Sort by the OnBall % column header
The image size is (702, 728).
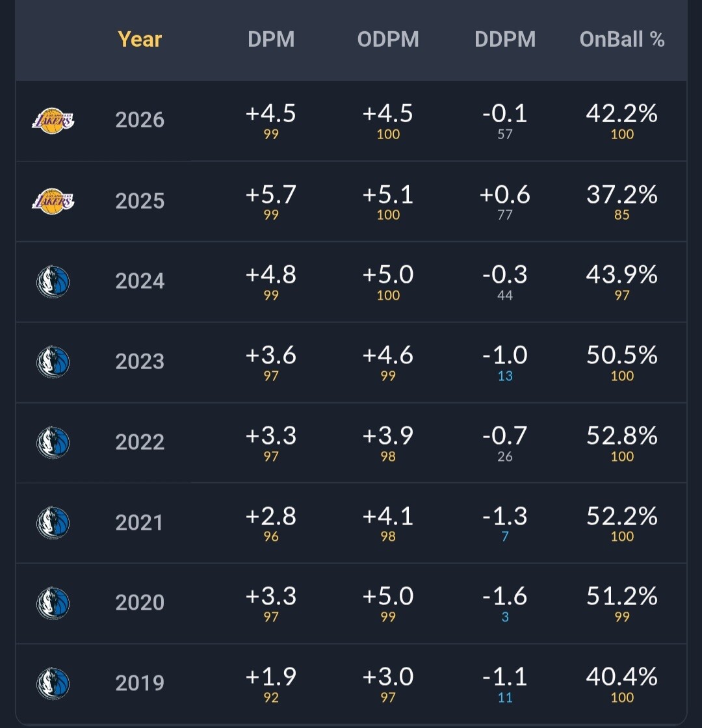pyautogui.click(x=622, y=39)
